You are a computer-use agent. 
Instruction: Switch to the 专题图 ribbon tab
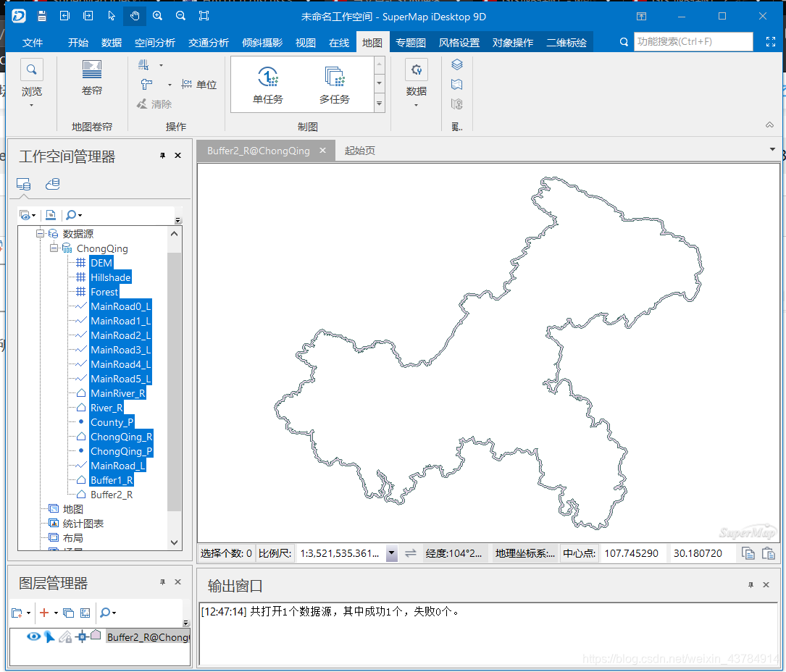tap(411, 43)
